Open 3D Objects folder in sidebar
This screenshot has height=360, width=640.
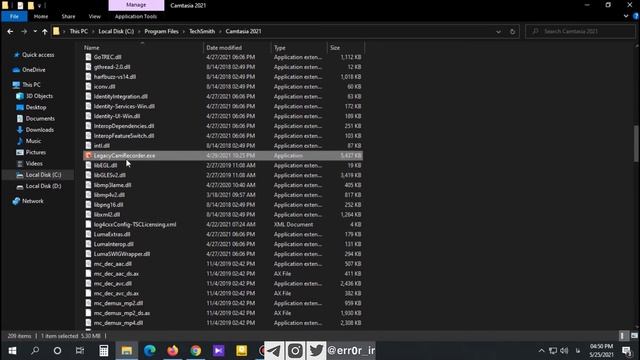pos(39,96)
